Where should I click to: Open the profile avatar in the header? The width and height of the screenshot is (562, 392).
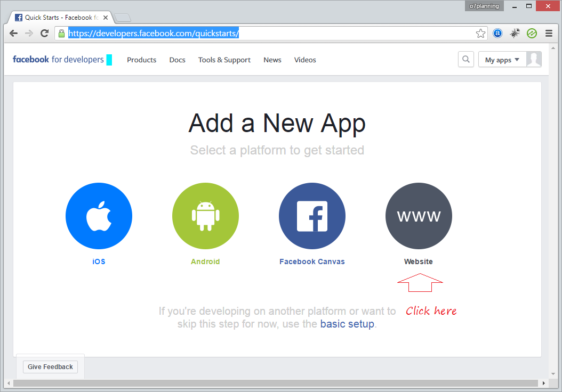coord(534,60)
